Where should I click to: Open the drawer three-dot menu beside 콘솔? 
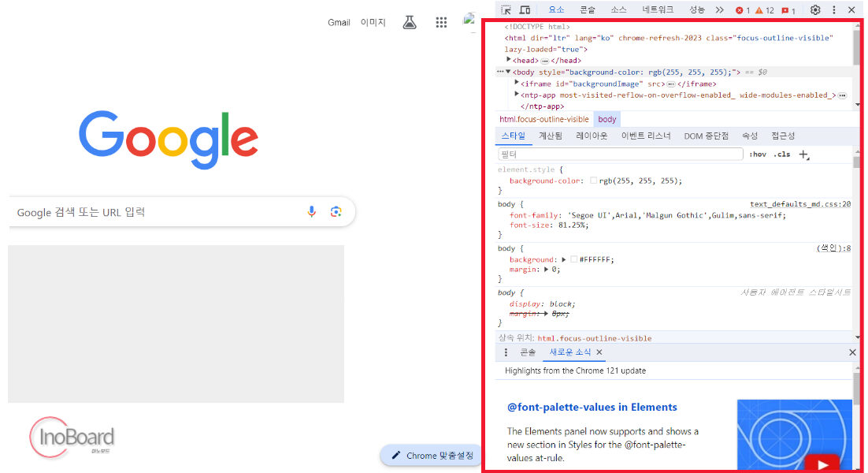pos(506,352)
